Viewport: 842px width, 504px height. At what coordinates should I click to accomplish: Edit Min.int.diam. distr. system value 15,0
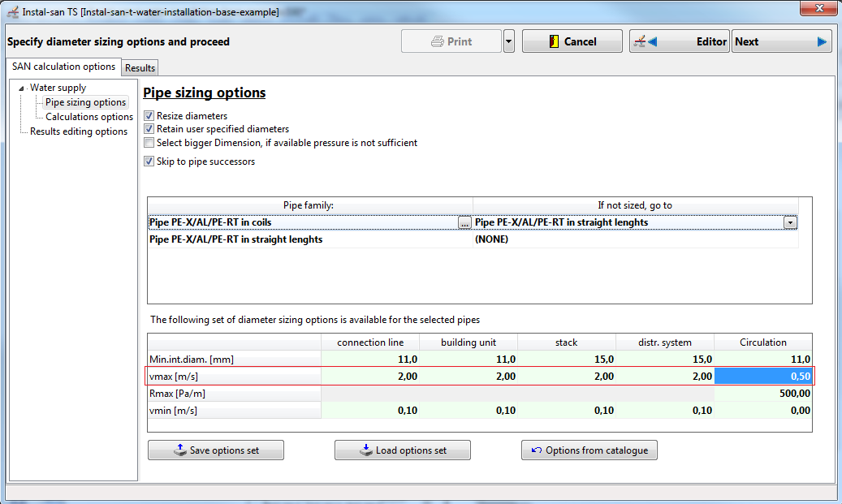665,359
